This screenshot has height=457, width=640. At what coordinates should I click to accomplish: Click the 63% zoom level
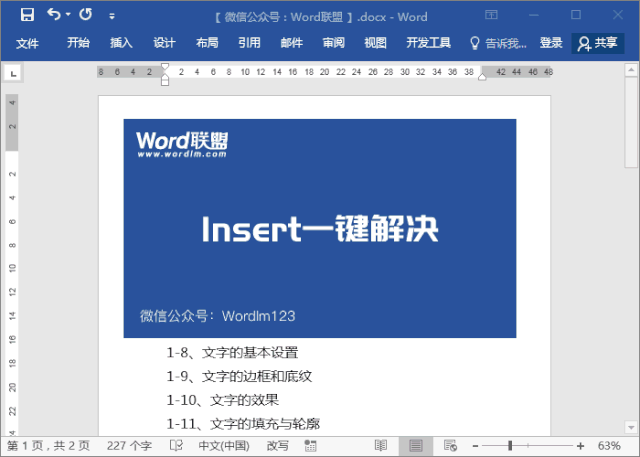pyautogui.click(x=609, y=446)
